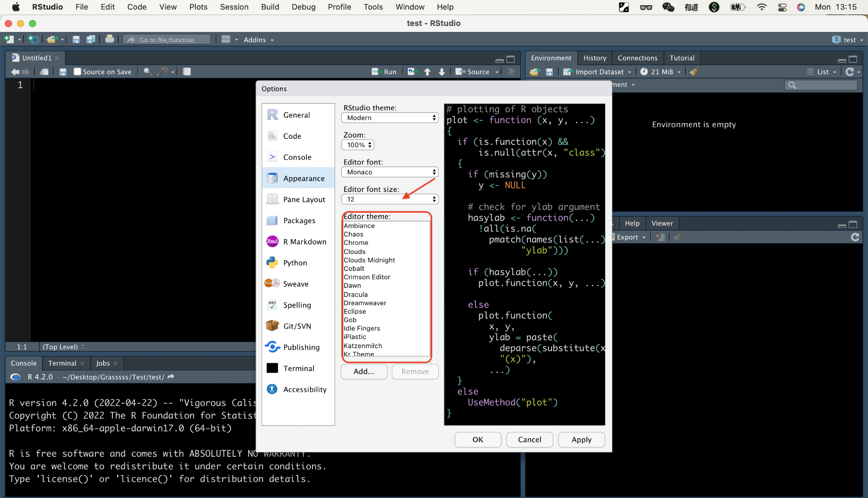Switch to the Viewer tab
The width and height of the screenshot is (868, 498).
[662, 223]
